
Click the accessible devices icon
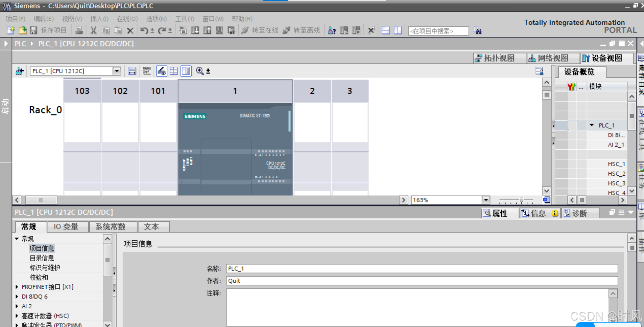point(332,30)
